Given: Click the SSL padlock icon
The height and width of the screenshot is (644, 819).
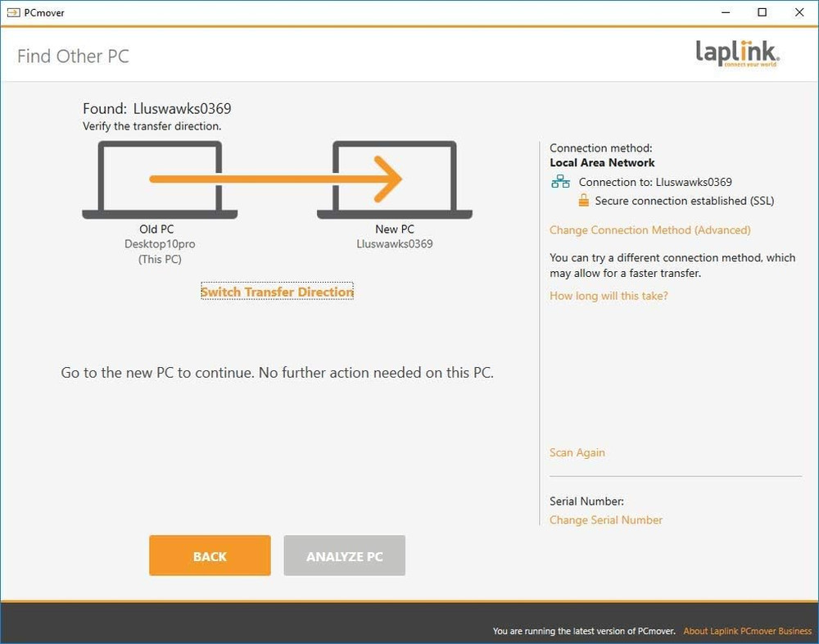Looking at the screenshot, I should click(584, 200).
